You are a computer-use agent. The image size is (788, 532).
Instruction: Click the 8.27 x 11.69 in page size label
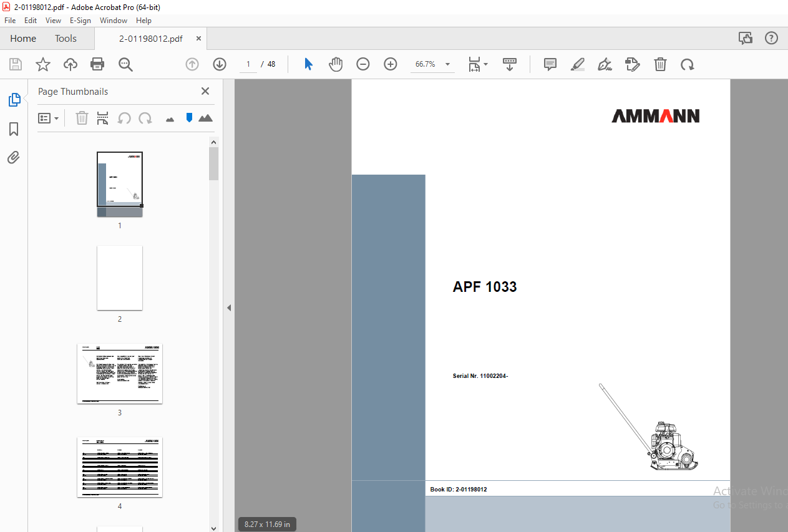pos(267,525)
